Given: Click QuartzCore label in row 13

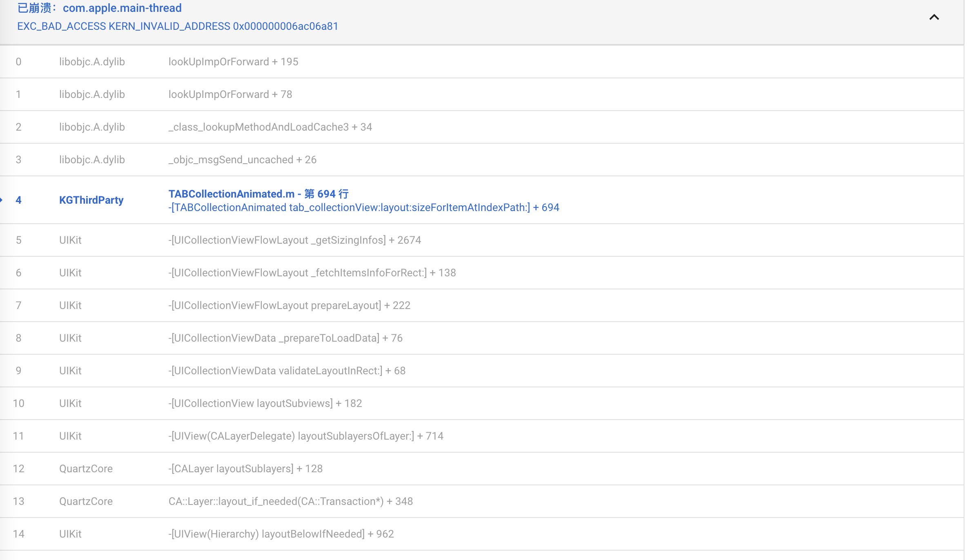Looking at the screenshot, I should (x=86, y=501).
